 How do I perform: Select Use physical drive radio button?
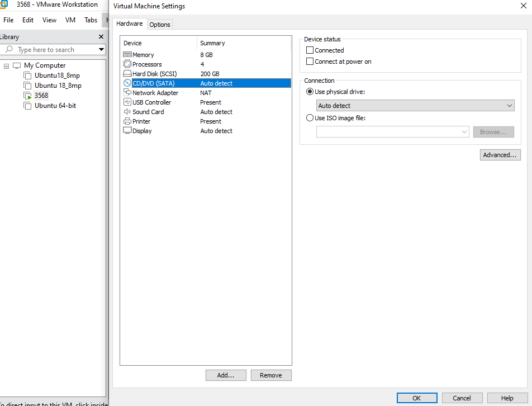point(310,92)
